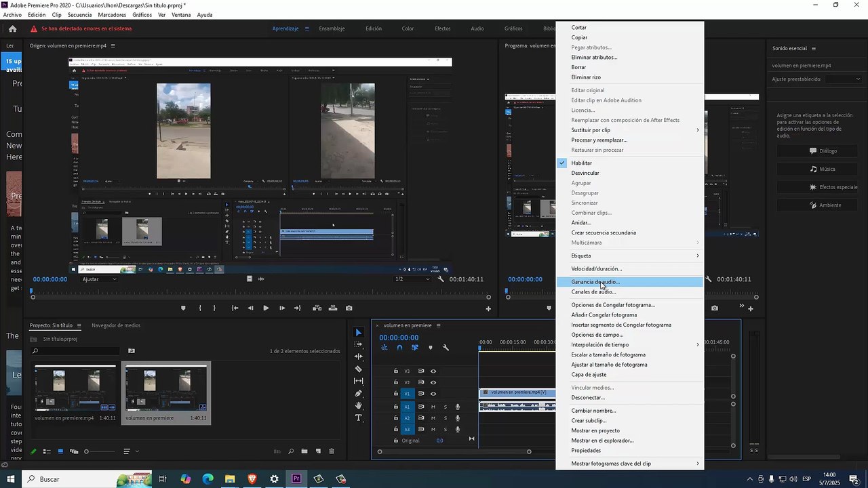Image resolution: width=868 pixels, height=488 pixels.
Task: Expand Sustituir por clip submenu
Action: pyautogui.click(x=630, y=130)
